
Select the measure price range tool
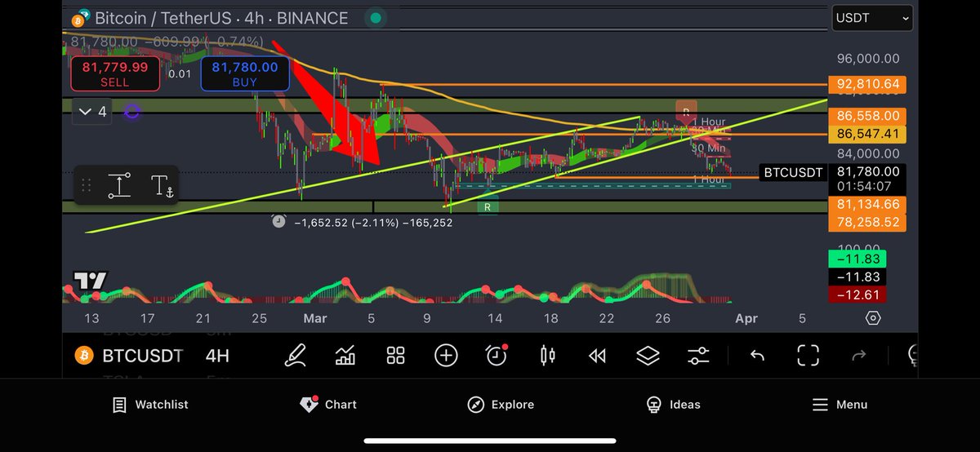[x=119, y=186]
